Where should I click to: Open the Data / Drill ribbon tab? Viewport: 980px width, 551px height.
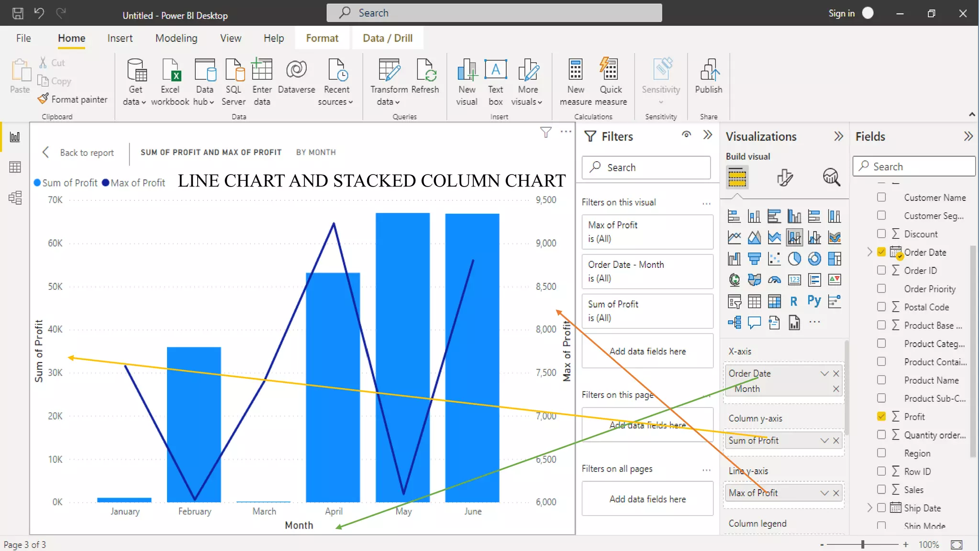click(388, 38)
